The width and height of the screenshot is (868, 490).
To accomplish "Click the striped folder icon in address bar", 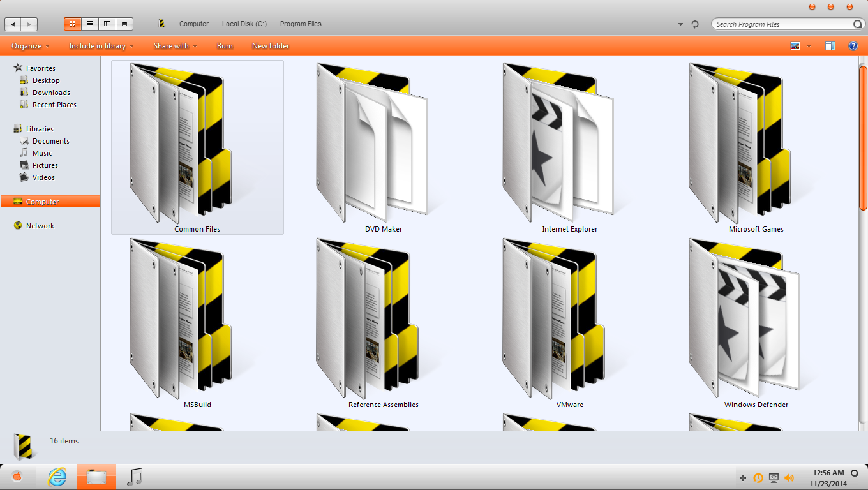I will [161, 24].
